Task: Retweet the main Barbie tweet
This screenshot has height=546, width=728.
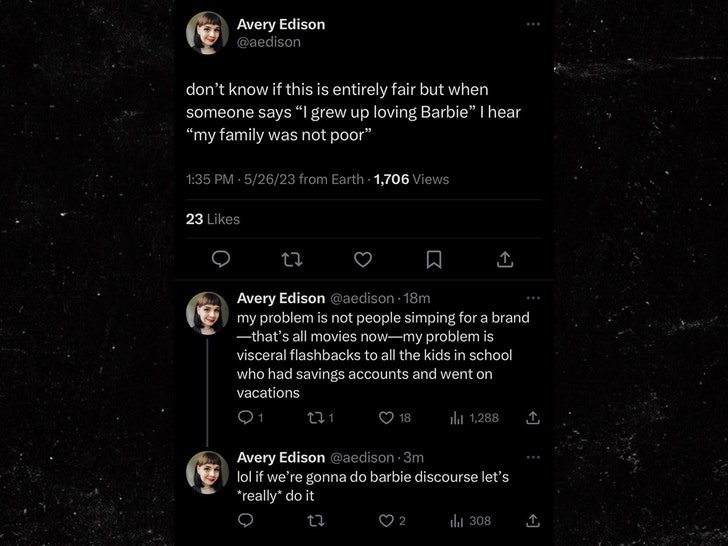Action: [293, 259]
